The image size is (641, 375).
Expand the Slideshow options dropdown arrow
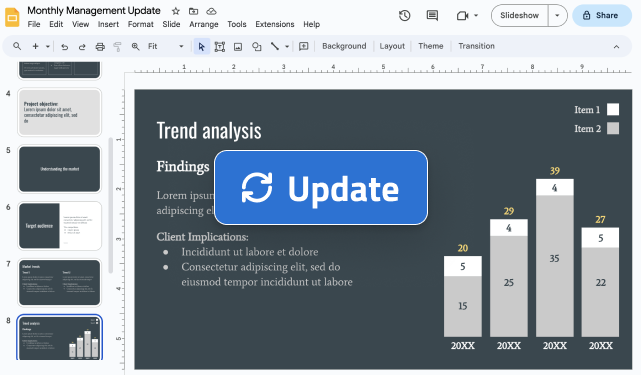(557, 16)
